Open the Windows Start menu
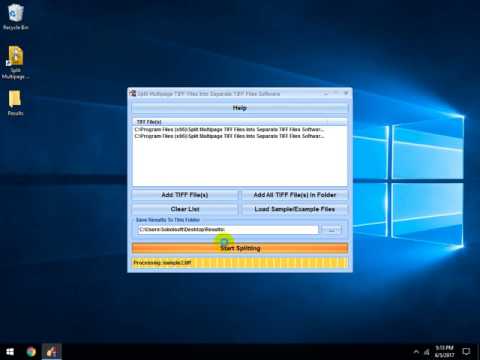 pyautogui.click(x=10, y=352)
